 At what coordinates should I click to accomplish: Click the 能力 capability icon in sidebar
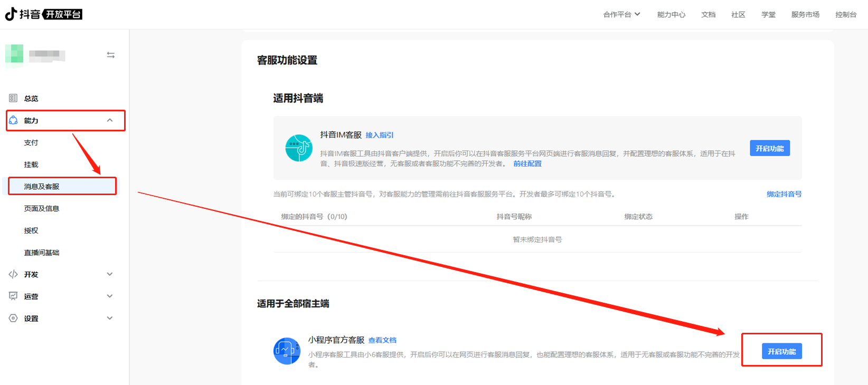[x=13, y=120]
